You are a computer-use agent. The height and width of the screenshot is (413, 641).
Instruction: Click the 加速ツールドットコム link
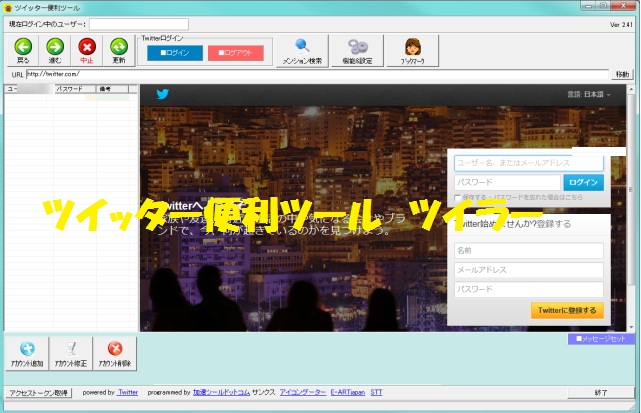tap(214, 393)
